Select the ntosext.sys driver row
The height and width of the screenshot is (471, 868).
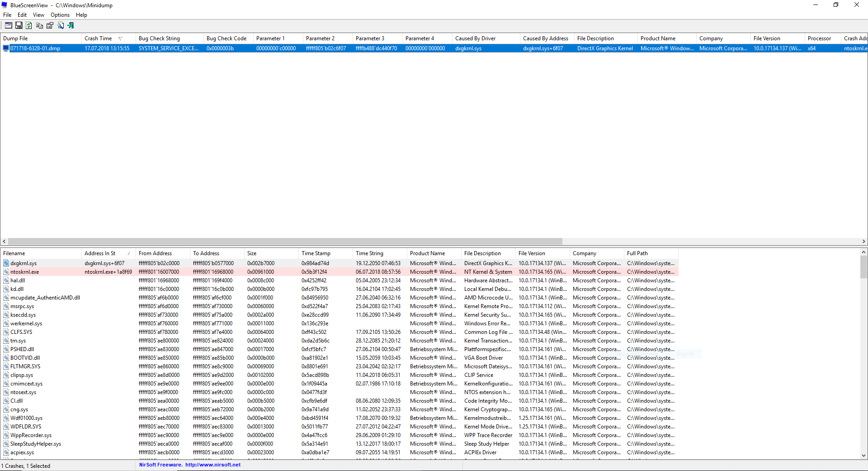pyautogui.click(x=340, y=392)
